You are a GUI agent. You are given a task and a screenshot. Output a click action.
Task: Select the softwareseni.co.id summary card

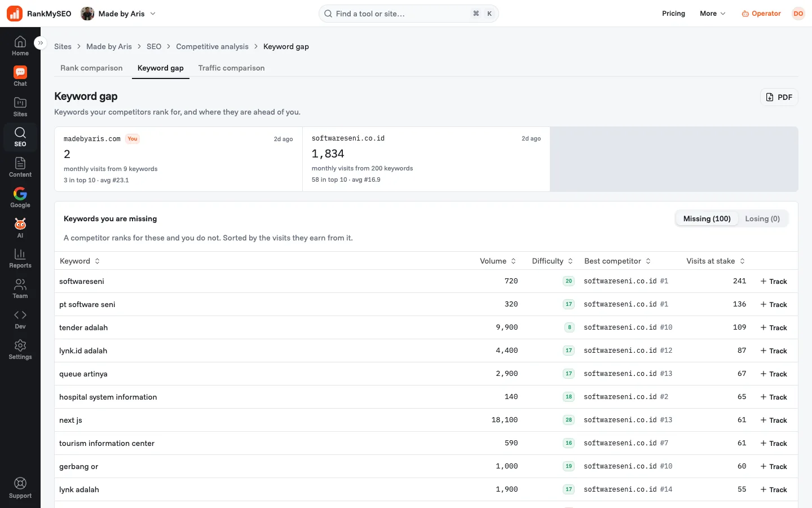[426, 159]
